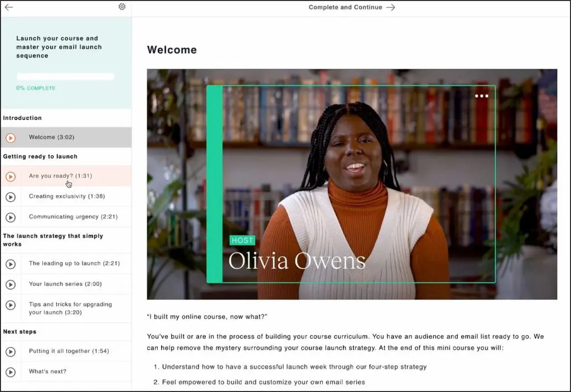
Task: Open the three-dot menu on the video player
Action: point(482,96)
